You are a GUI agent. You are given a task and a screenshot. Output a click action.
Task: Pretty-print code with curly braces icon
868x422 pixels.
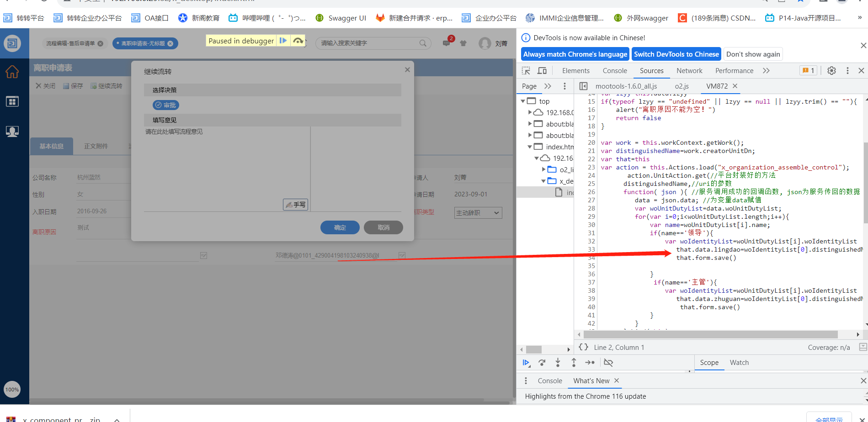coord(583,347)
